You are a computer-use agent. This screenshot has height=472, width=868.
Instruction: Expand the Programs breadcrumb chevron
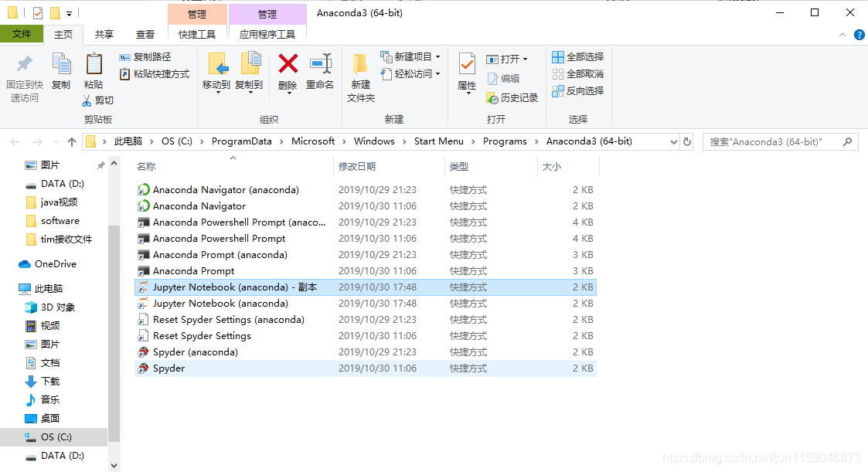[x=536, y=141]
